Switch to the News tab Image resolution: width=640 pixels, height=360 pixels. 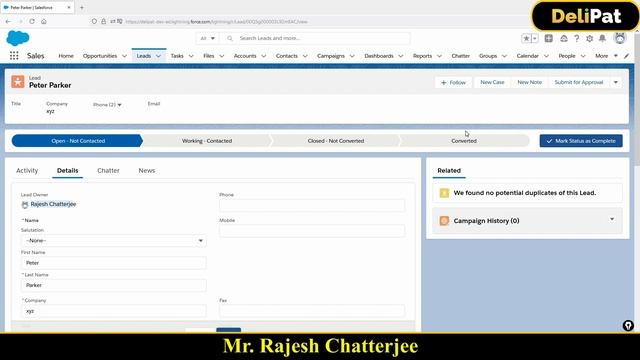(x=147, y=171)
